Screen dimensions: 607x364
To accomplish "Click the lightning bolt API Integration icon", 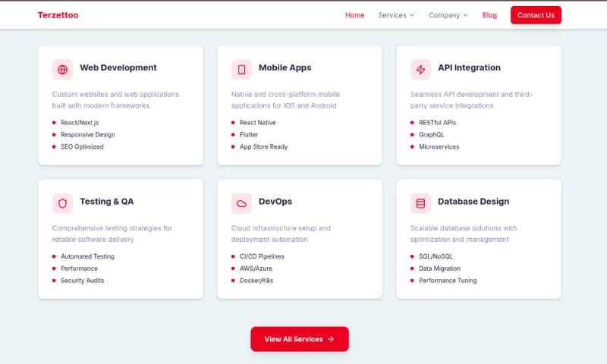I will click(x=420, y=70).
